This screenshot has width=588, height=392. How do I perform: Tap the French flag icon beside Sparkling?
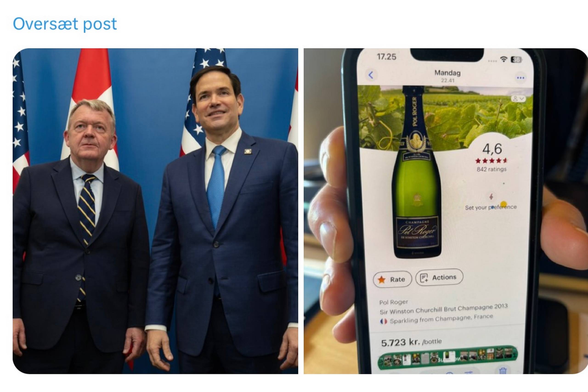(x=384, y=321)
